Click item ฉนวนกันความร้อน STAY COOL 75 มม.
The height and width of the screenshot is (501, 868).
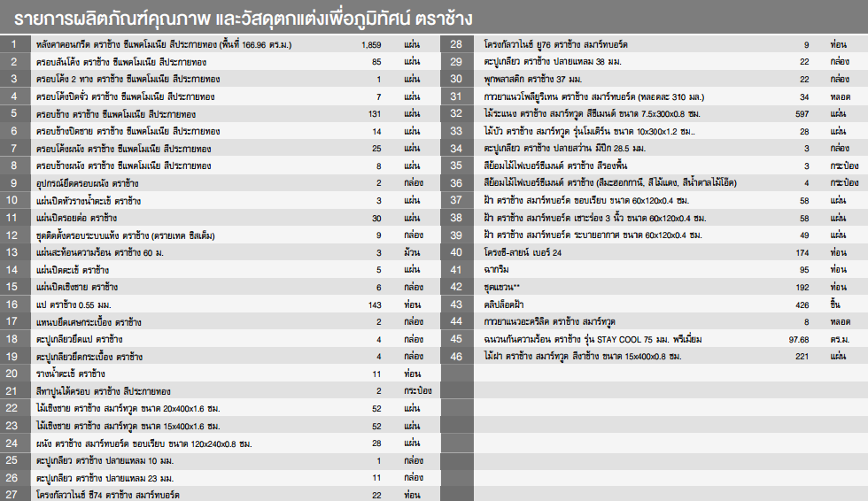point(593,339)
